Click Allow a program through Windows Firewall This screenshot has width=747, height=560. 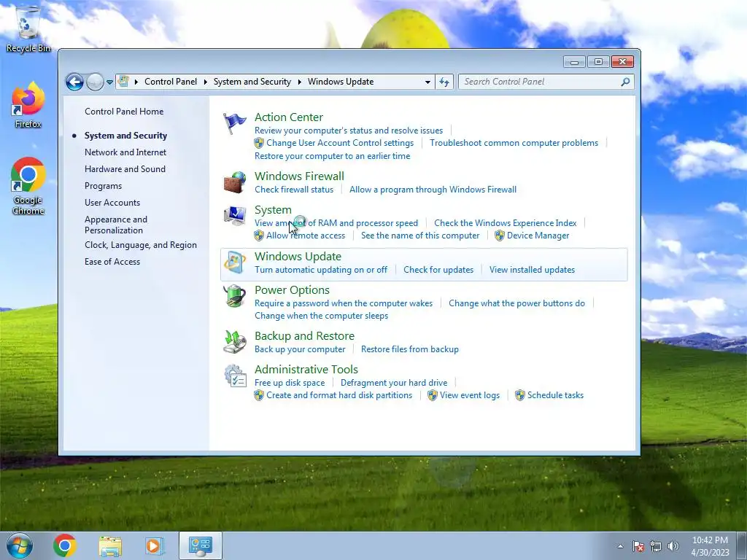point(433,190)
